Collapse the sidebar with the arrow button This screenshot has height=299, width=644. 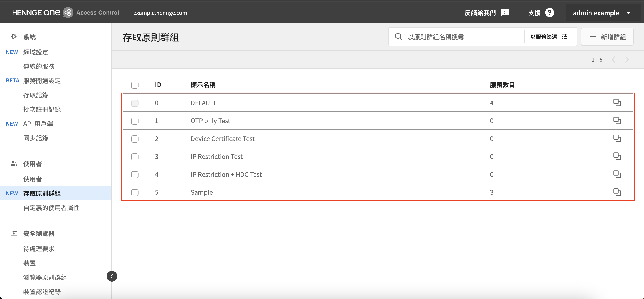point(112,276)
